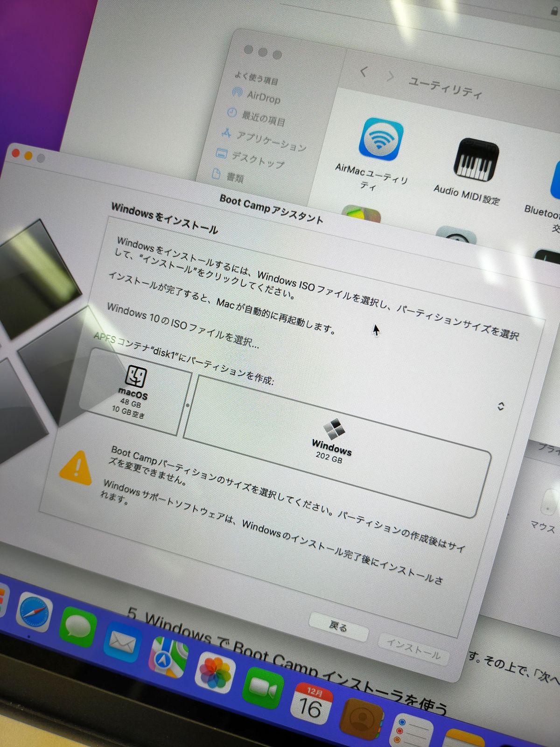Screen dimensions: 560x747
Task: Minimize the Boot Camp Assistant window
Action: 28,155
